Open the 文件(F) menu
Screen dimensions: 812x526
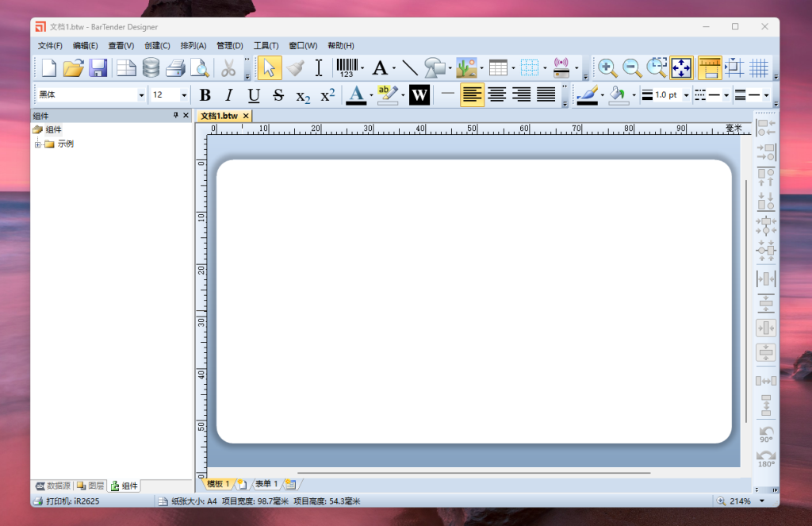50,46
